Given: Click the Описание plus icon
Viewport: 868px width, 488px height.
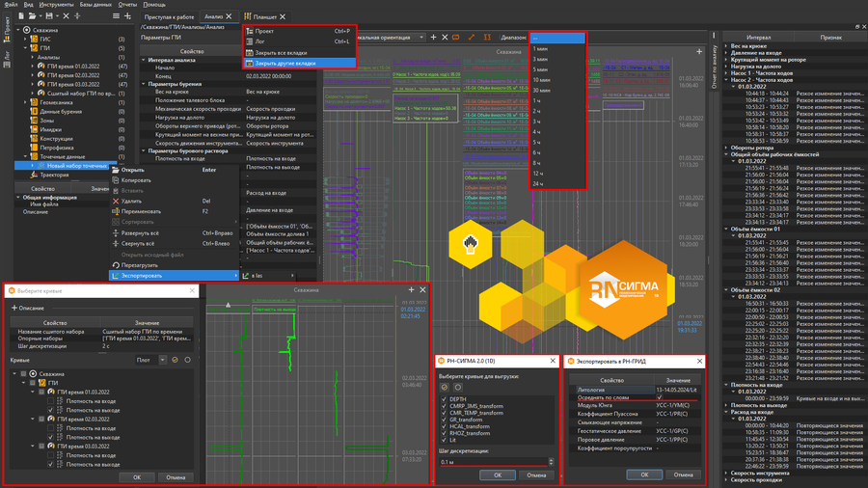Looking at the screenshot, I should point(14,309).
